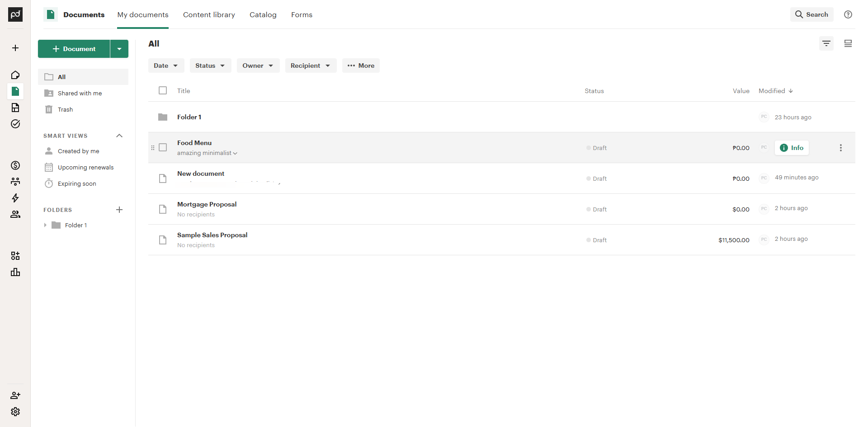Toggle the list density view icon
Screen dimensions: 868x427
tap(848, 43)
